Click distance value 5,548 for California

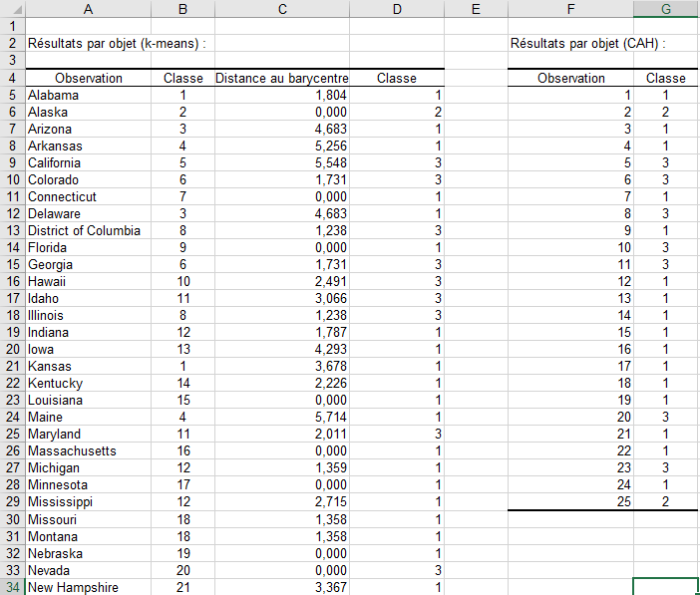tap(282, 162)
